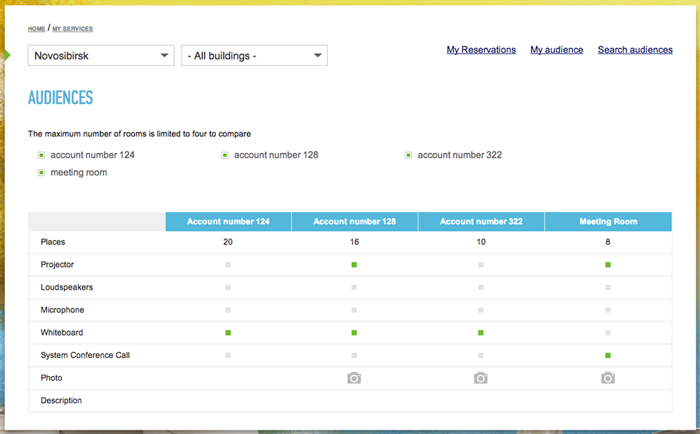The height and width of the screenshot is (434, 700).
Task: Uncheck meeting room checkbox
Action: click(41, 173)
